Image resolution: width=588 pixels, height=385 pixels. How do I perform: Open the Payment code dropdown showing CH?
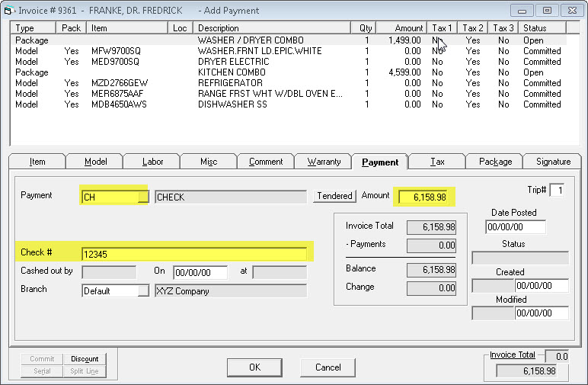point(143,197)
